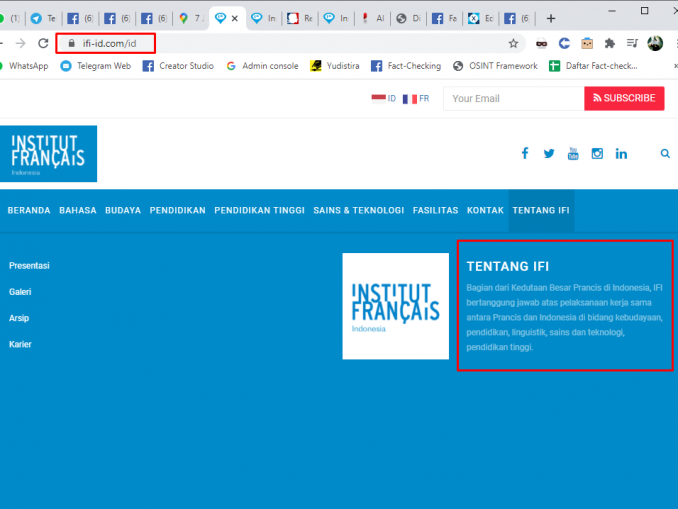Open the FASILITAS menu item
The image size is (678, 509).
[435, 211]
